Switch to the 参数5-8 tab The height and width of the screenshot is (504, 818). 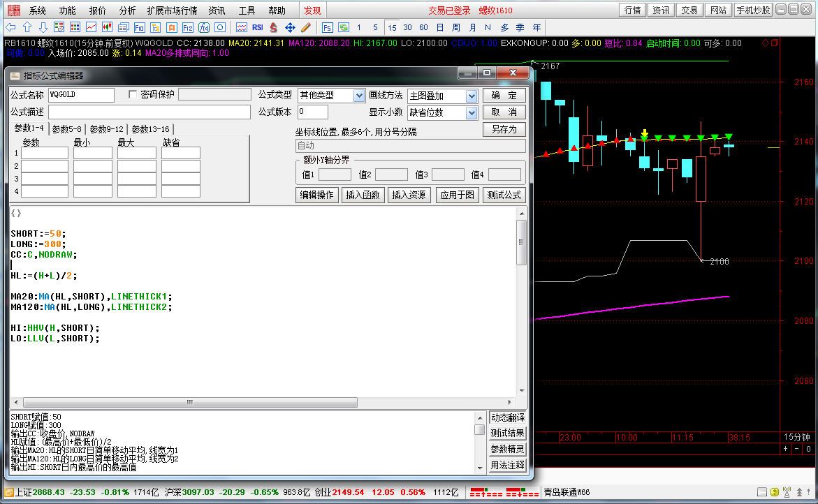(x=67, y=128)
